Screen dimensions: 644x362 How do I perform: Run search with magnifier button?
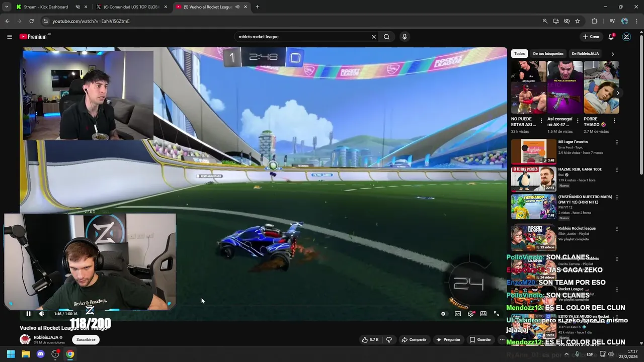coord(386,37)
